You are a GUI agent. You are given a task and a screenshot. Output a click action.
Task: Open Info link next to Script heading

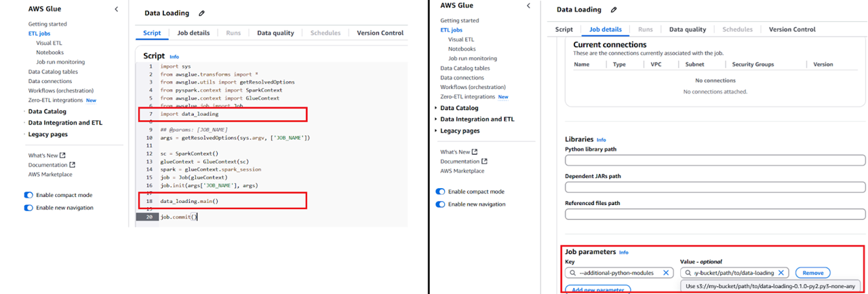click(174, 57)
